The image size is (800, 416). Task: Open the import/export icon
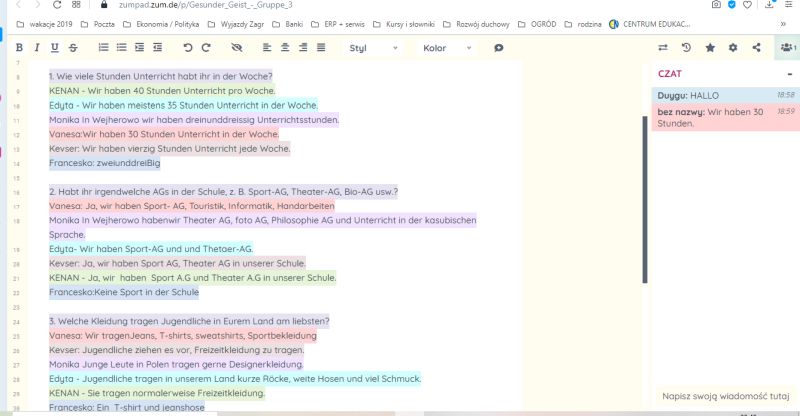[x=663, y=47]
